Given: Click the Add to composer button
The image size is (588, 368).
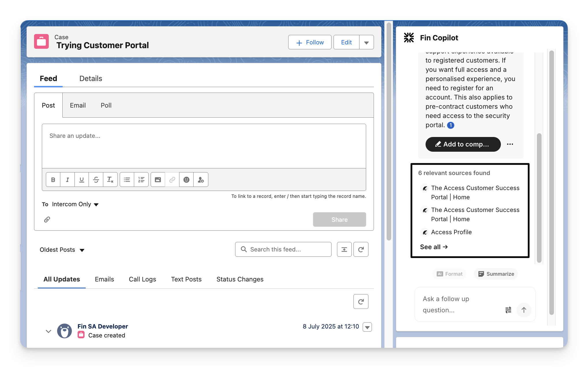Looking at the screenshot, I should 463,144.
